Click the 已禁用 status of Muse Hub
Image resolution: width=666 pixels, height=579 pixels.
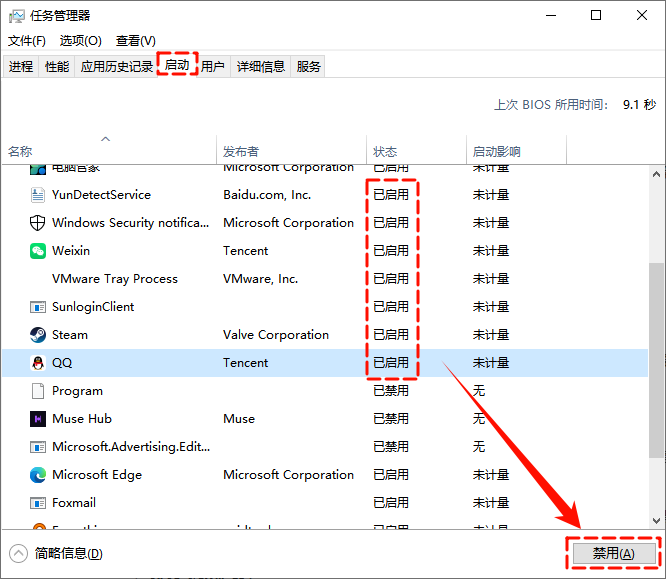click(x=391, y=419)
